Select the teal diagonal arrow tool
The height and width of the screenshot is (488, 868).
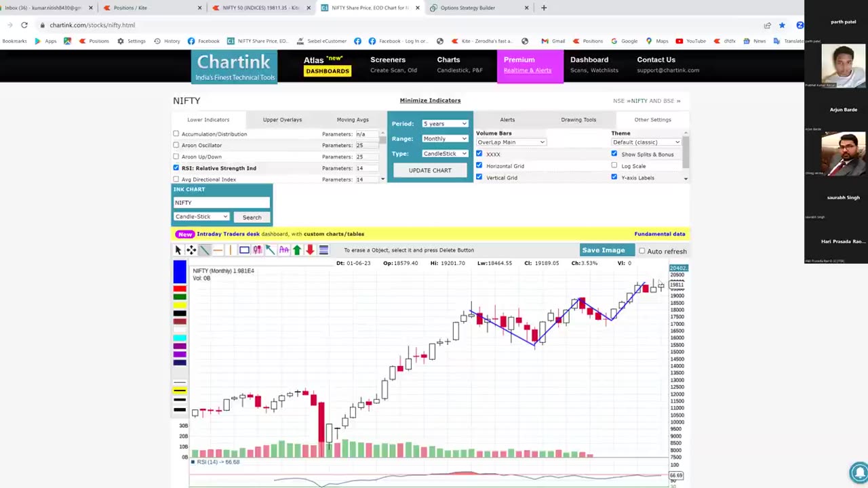point(271,250)
